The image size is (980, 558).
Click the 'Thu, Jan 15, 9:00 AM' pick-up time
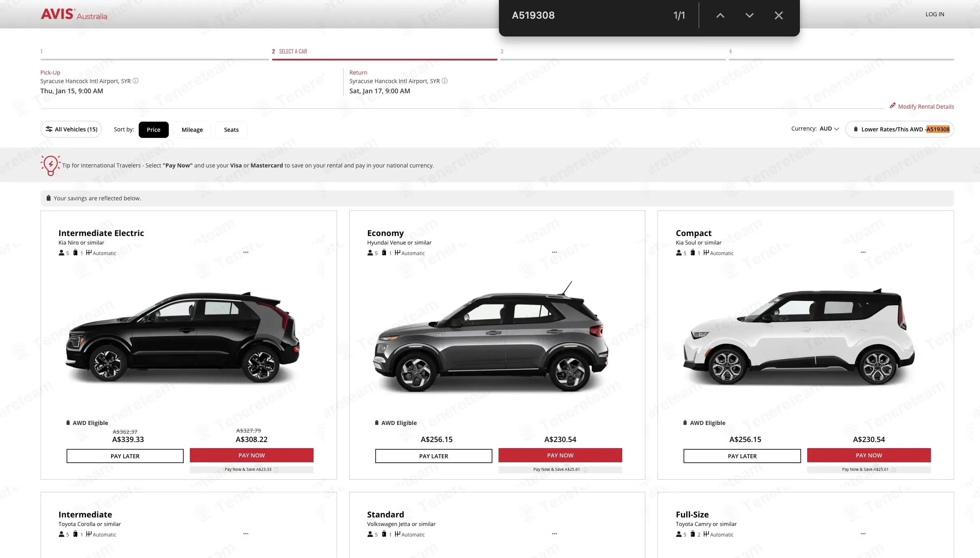(x=72, y=91)
